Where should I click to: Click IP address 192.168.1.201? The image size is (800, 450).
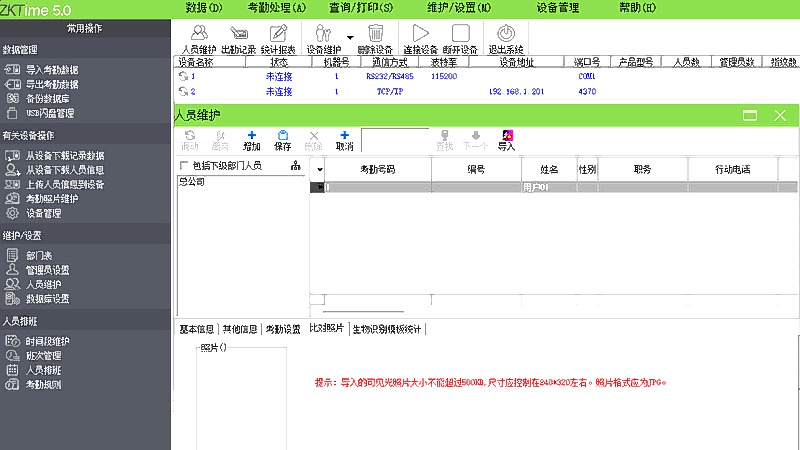tap(516, 92)
